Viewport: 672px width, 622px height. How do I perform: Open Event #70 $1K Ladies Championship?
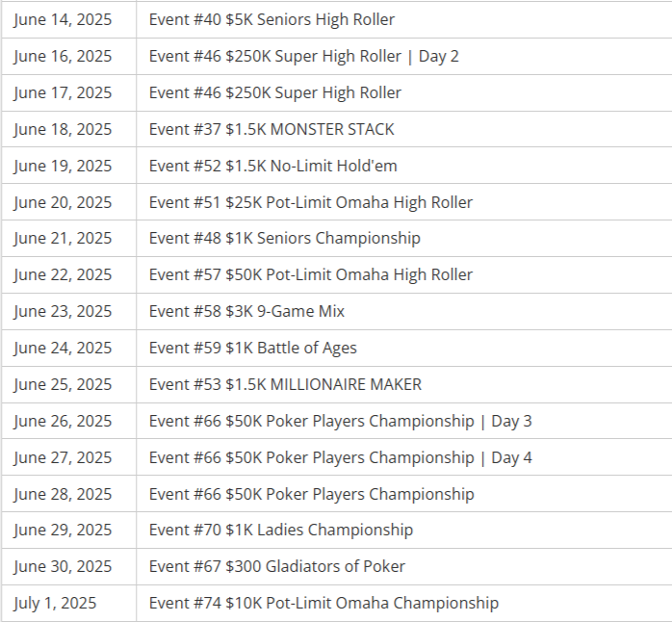280,530
